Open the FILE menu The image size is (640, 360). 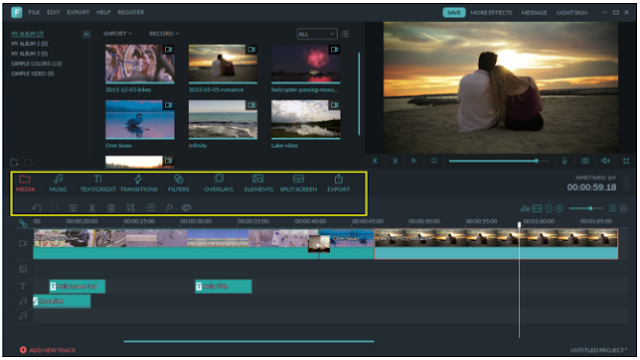pos(34,12)
